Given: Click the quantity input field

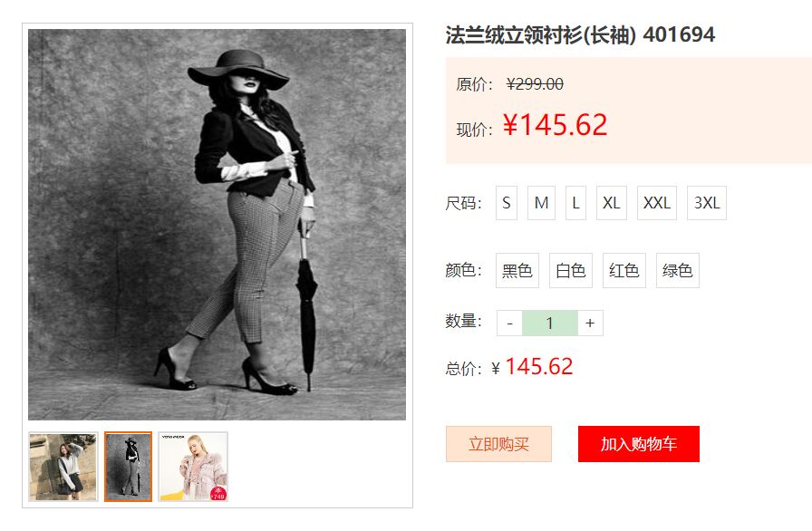Looking at the screenshot, I should [550, 323].
